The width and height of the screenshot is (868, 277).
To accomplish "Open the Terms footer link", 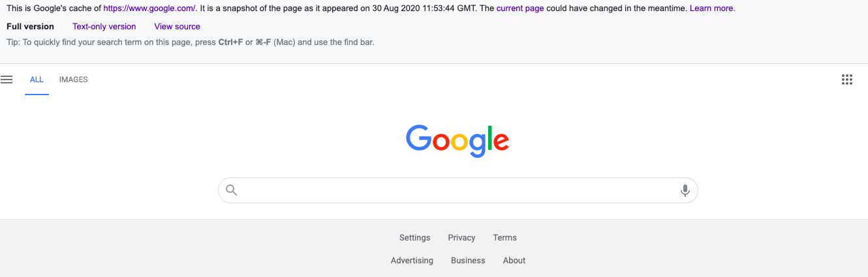I will click(504, 238).
